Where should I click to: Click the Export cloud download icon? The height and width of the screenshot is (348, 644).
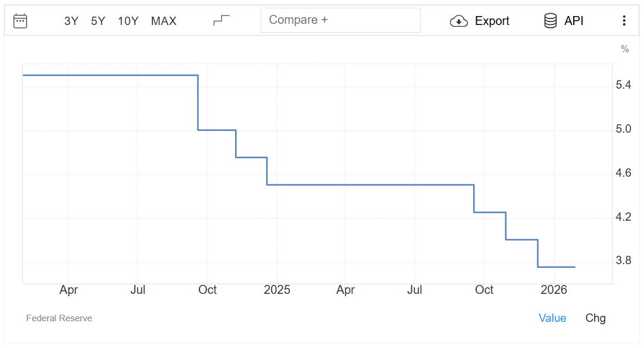pyautogui.click(x=458, y=21)
